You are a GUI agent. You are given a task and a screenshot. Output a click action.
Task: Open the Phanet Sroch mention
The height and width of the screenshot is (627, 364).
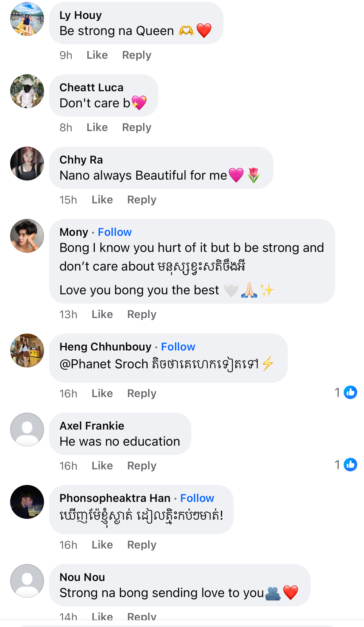click(x=104, y=364)
